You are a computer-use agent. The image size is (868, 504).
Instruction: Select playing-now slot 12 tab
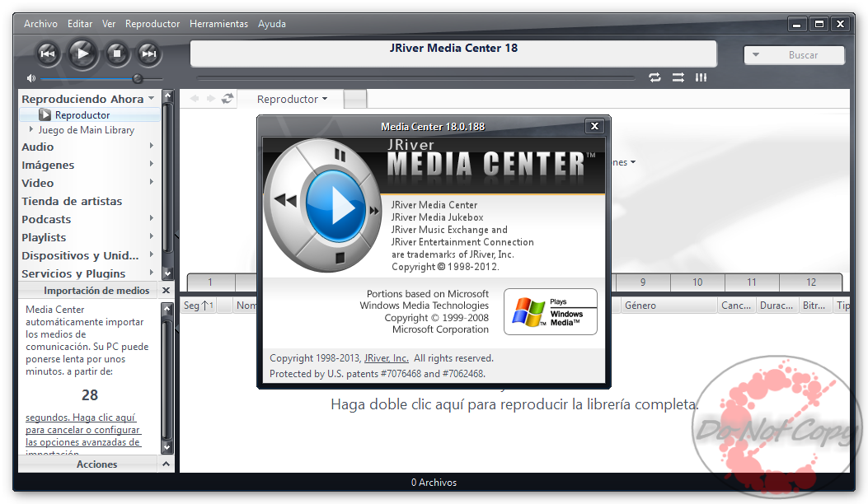click(x=810, y=282)
